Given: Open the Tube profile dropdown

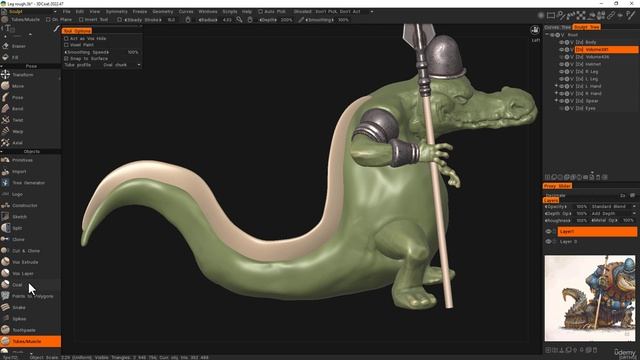Looking at the screenshot, I should point(122,65).
